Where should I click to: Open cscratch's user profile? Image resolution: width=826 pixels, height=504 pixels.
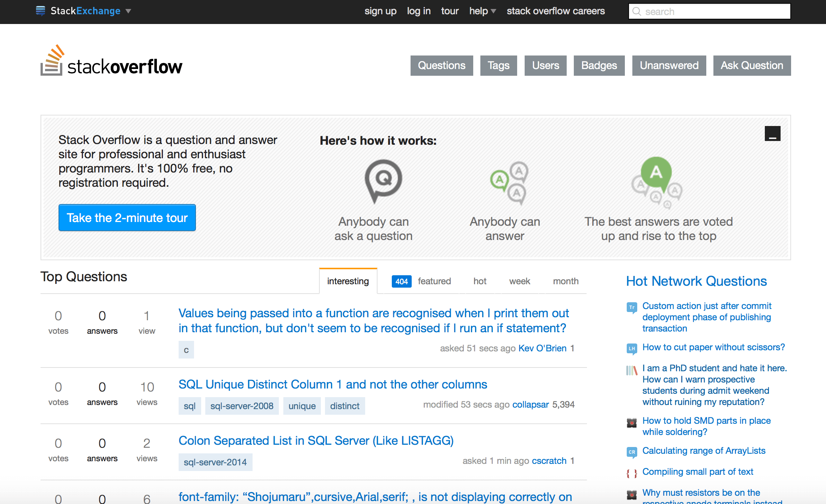point(549,461)
